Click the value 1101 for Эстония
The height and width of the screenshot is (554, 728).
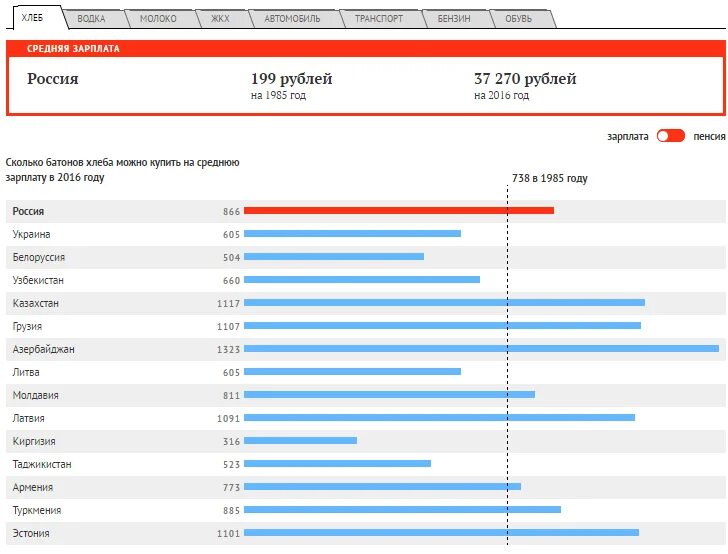[x=228, y=534]
